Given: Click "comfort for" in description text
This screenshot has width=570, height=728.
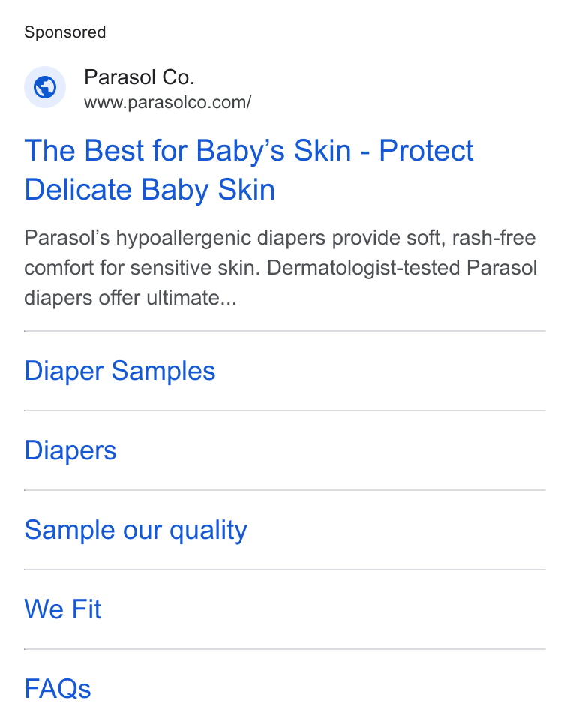Looking at the screenshot, I should [x=73, y=268].
